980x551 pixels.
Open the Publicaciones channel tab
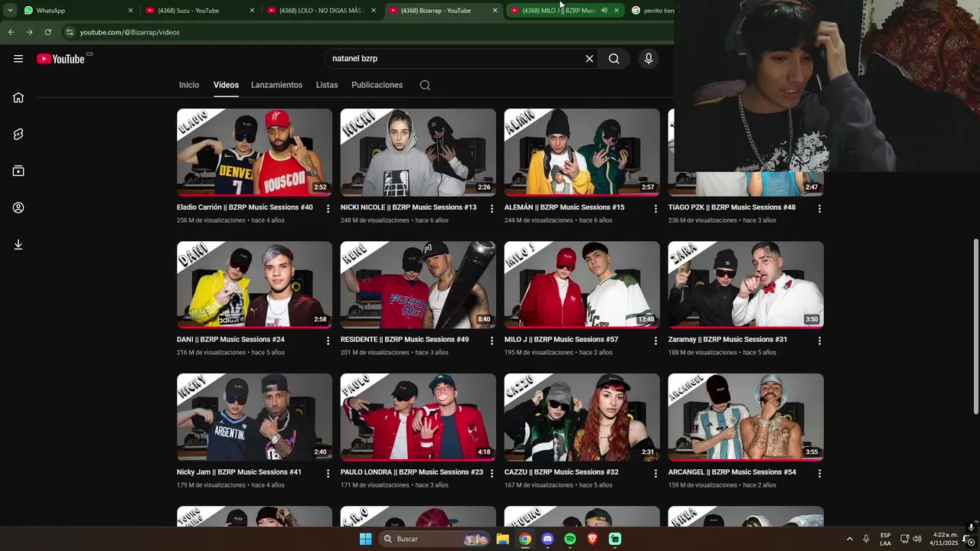click(x=377, y=85)
